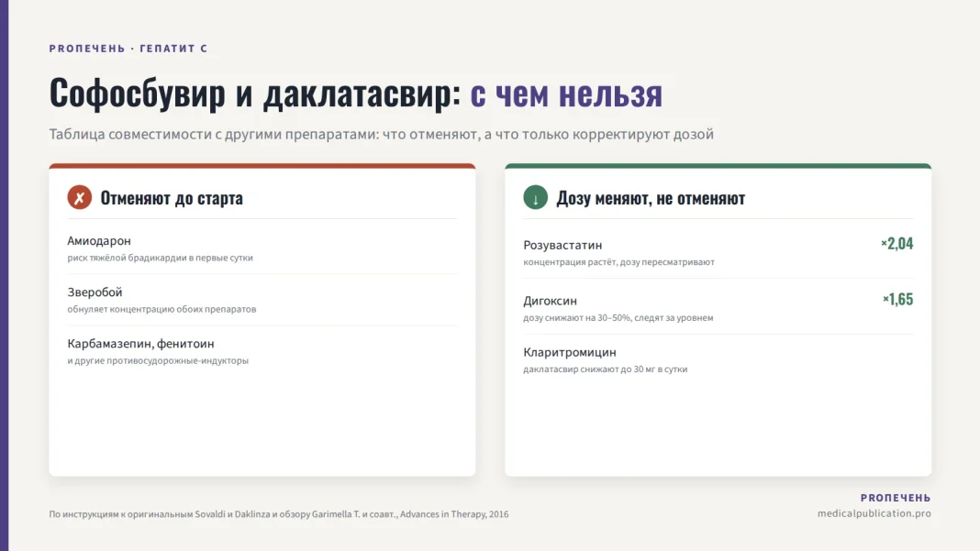Image resolution: width=980 pixels, height=551 pixels.
Task: Click the purple title text 'с чем нельзя'
Action: click(x=566, y=93)
